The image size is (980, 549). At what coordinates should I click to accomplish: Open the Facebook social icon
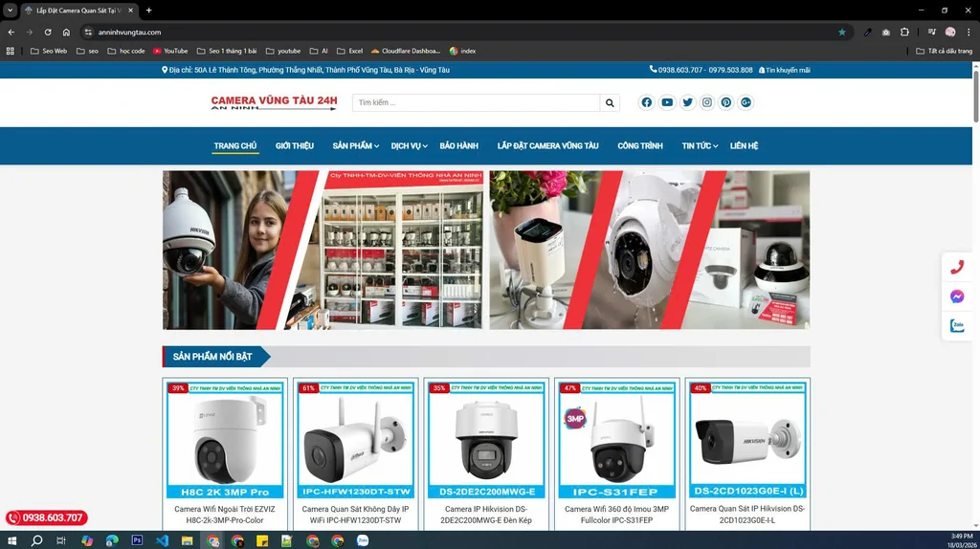[x=646, y=102]
